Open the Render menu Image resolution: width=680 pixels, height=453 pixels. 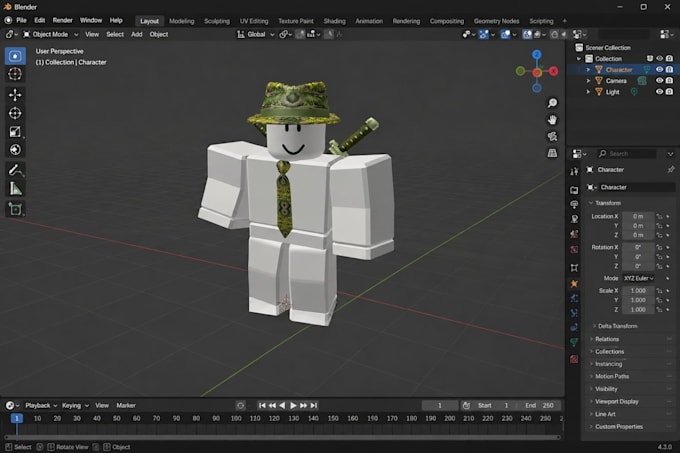pyautogui.click(x=62, y=20)
